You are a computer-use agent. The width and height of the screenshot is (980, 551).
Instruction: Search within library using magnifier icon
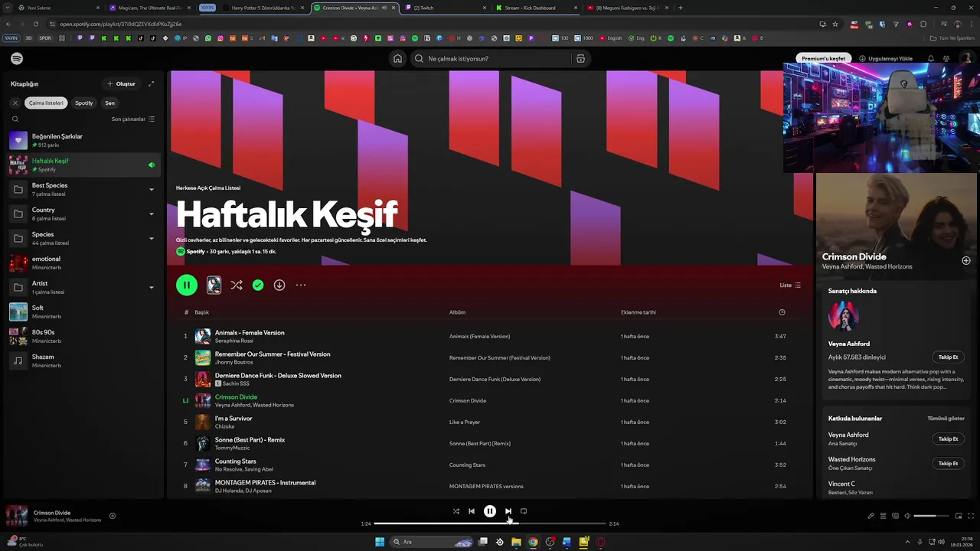[15, 119]
